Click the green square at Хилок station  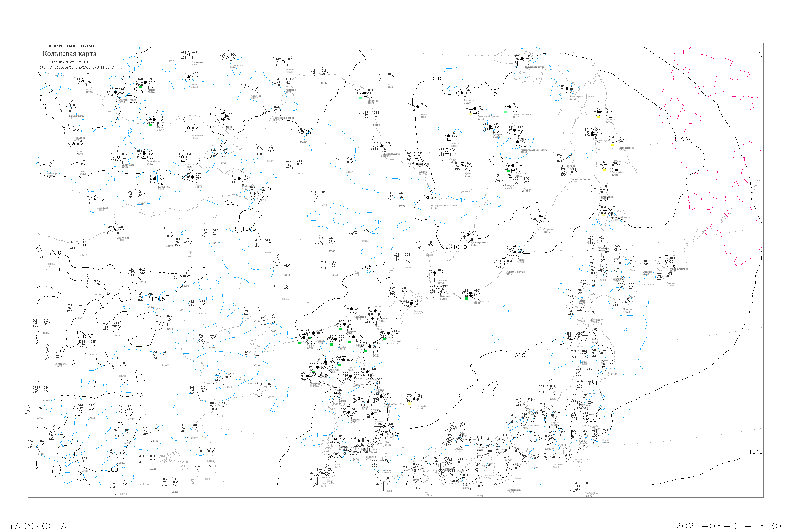pos(141,87)
